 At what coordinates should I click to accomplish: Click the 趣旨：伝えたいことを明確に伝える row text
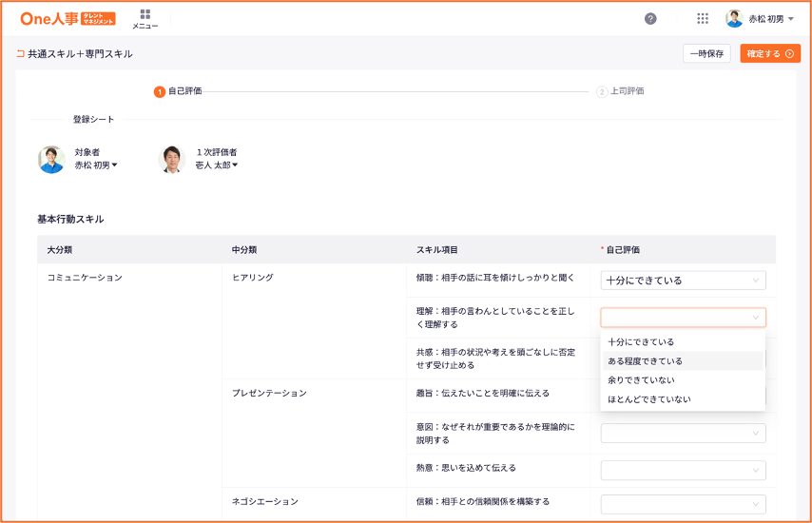coord(483,393)
